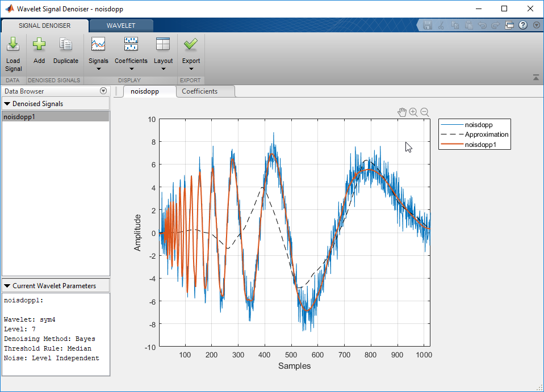Collapse the Denoised Signals section
The image size is (544, 392).
point(7,104)
